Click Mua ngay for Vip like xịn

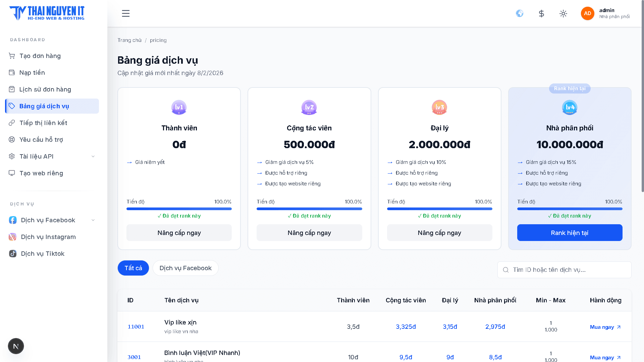[605, 327]
